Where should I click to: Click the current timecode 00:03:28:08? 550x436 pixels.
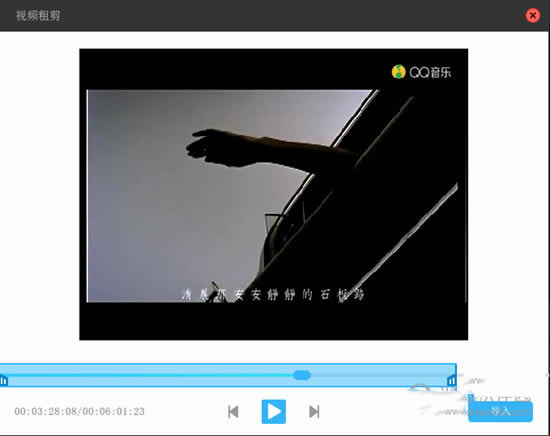[x=47, y=411]
